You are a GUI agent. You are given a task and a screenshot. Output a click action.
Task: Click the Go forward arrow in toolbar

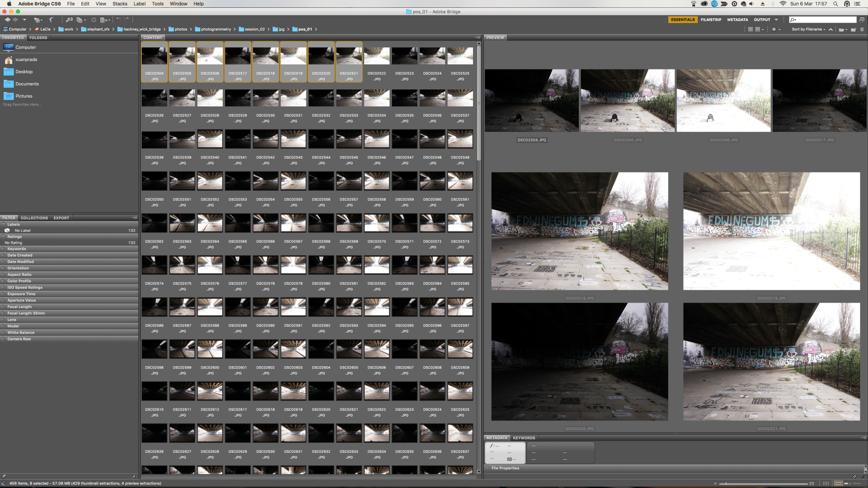pos(15,20)
